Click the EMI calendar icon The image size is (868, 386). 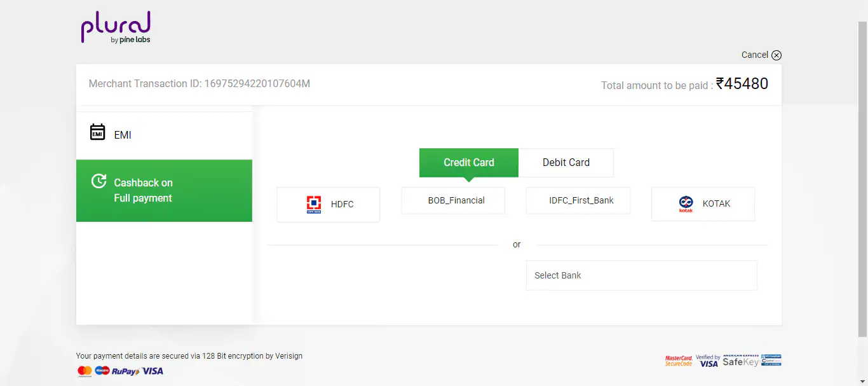97,132
